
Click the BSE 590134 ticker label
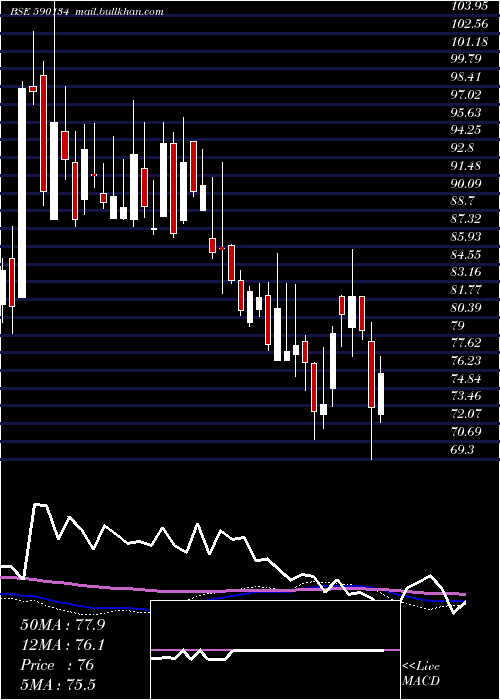coord(40,12)
